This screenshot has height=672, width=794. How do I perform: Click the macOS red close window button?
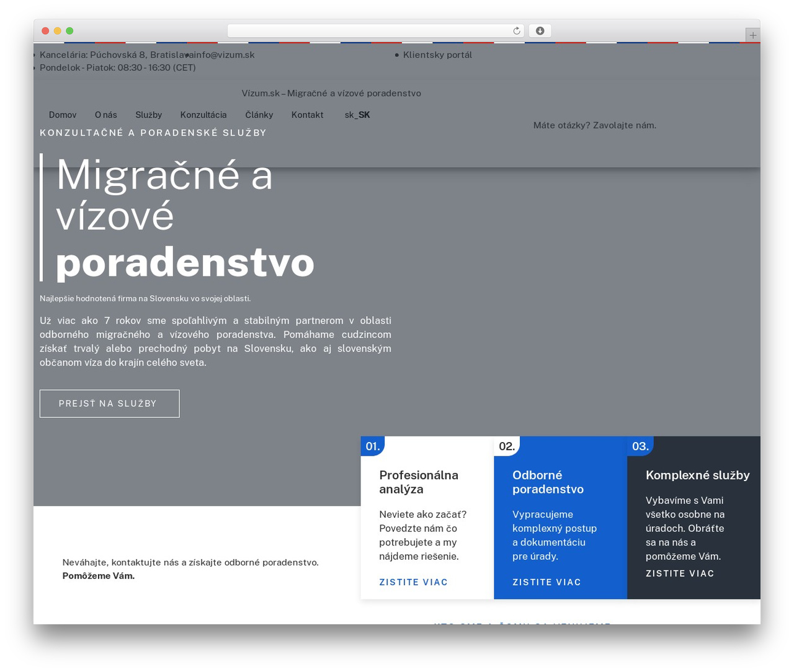coord(45,31)
